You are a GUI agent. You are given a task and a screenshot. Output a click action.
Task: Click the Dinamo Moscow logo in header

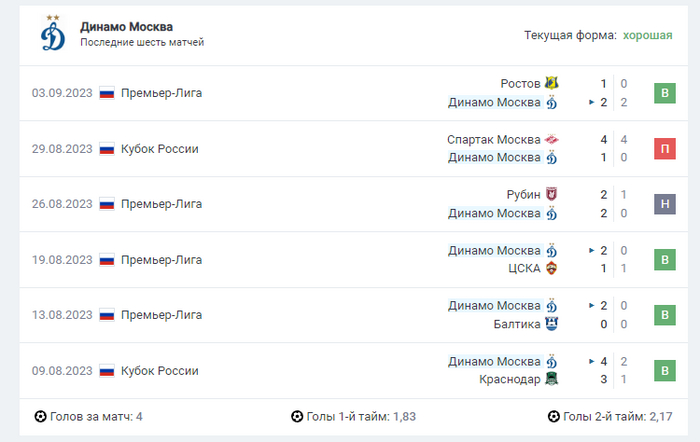(52, 35)
